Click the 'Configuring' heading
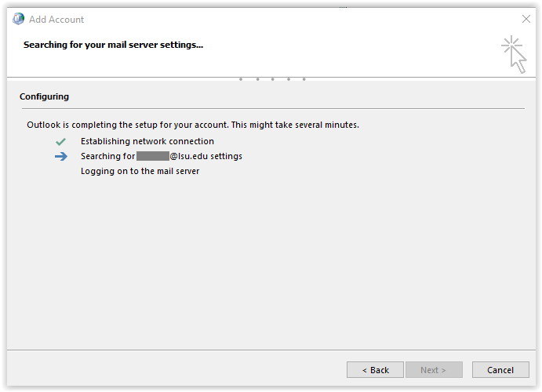Image resolution: width=542 pixels, height=392 pixels. [44, 96]
